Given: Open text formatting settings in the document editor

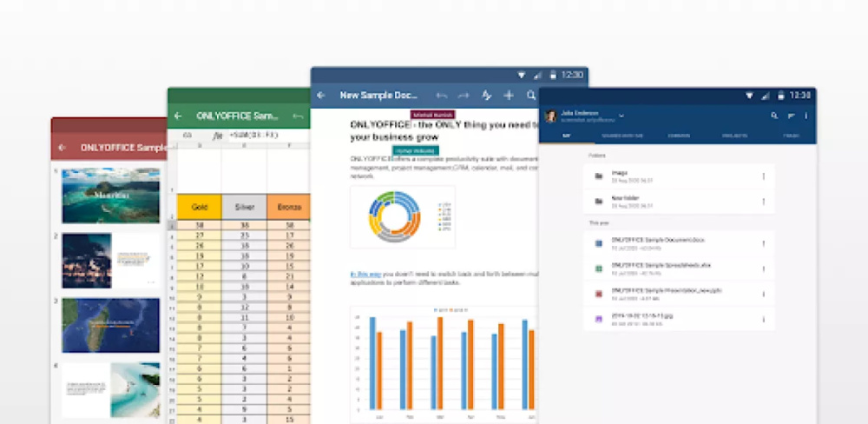Looking at the screenshot, I should click(487, 96).
